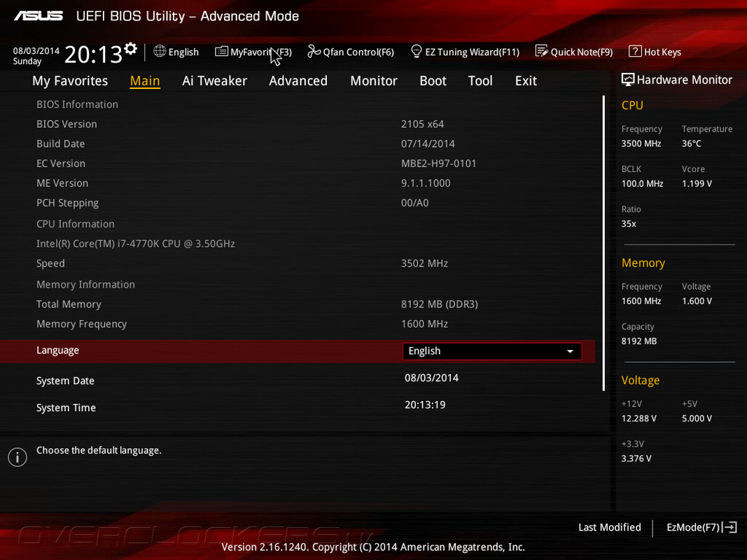
Task: Open the Monitor tab
Action: click(x=374, y=81)
